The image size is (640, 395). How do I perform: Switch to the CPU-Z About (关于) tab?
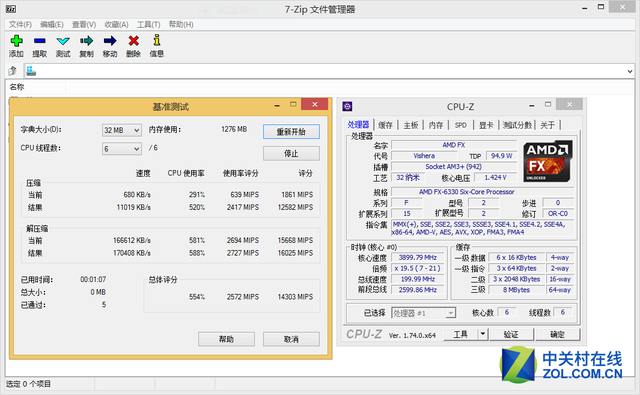548,125
